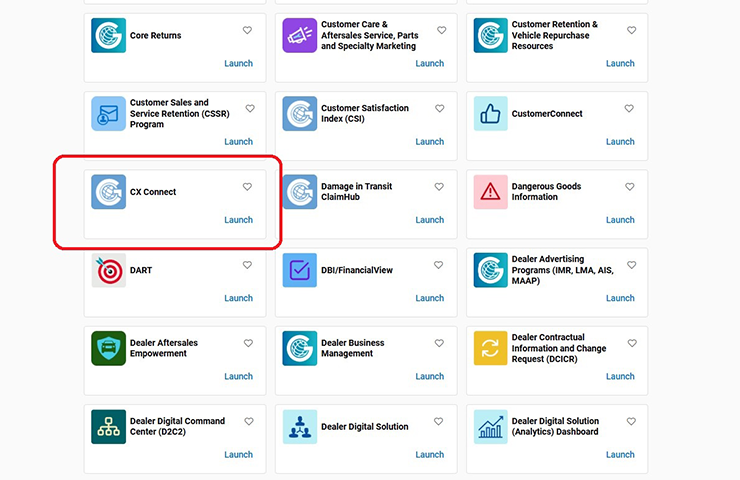Viewport: 740px width, 480px height.
Task: Open the Customer Satisfaction Index Launch link
Action: (x=429, y=142)
